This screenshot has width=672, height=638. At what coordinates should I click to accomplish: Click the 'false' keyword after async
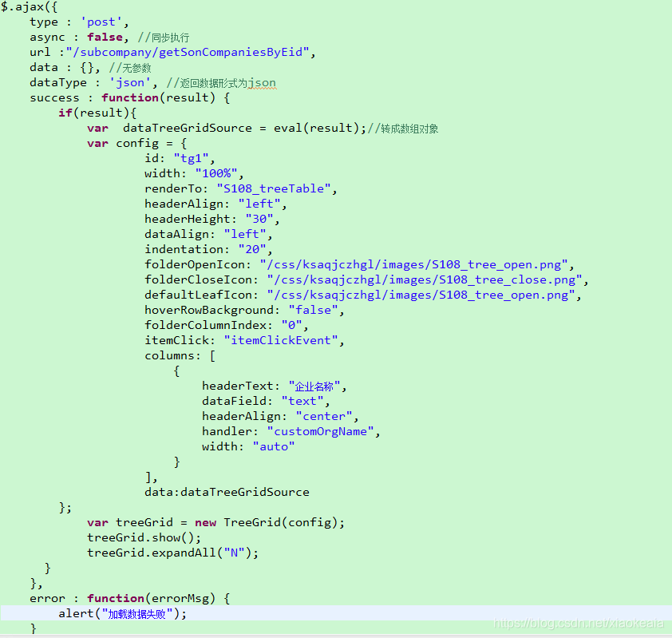tap(105, 38)
